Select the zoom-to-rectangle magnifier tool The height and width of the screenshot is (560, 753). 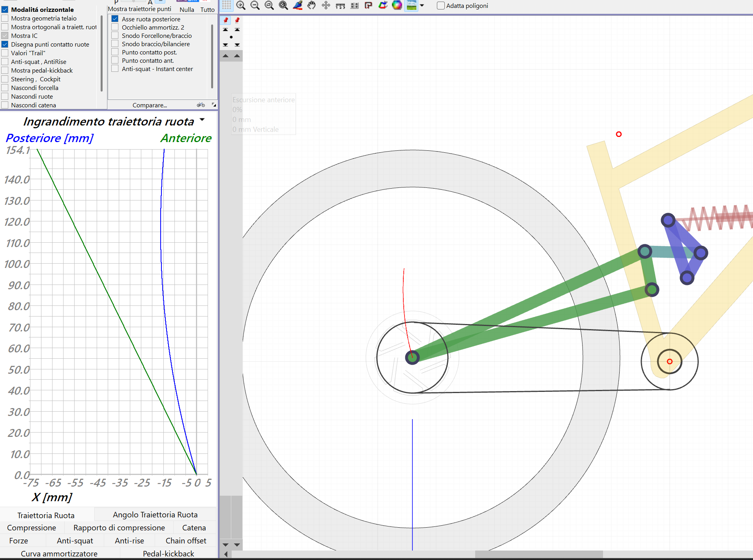click(x=269, y=5)
